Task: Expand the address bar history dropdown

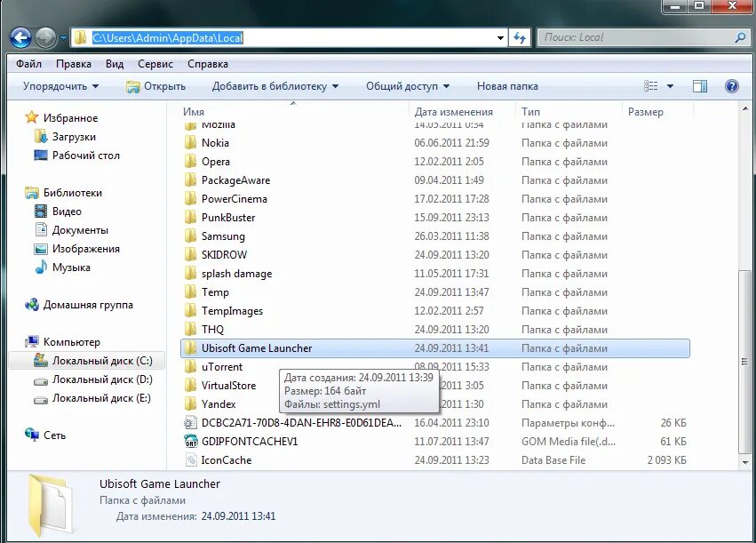Action: click(500, 38)
